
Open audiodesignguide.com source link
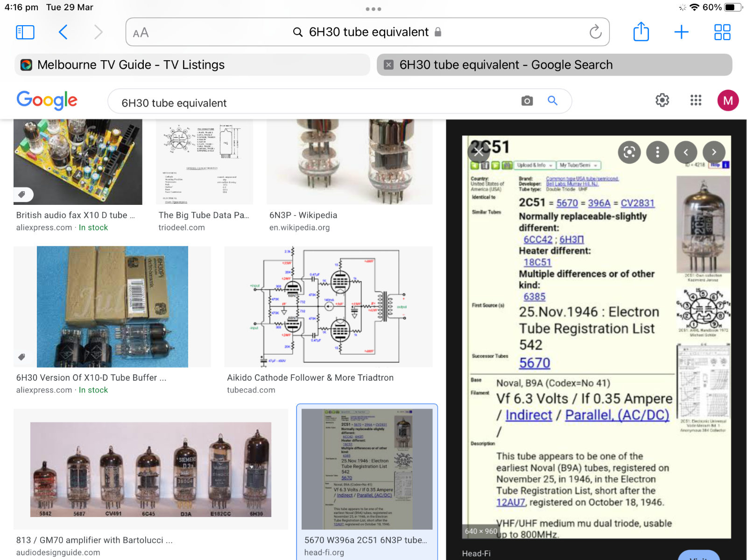point(58,553)
